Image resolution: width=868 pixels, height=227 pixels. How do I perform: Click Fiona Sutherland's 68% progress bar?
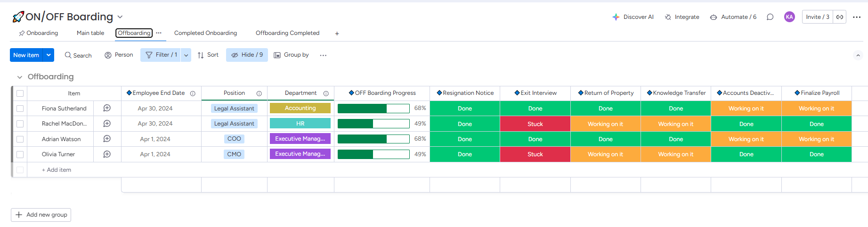click(373, 109)
